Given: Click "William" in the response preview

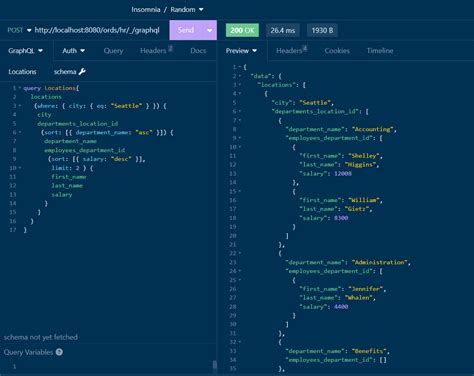Looking at the screenshot, I should click(364, 200).
